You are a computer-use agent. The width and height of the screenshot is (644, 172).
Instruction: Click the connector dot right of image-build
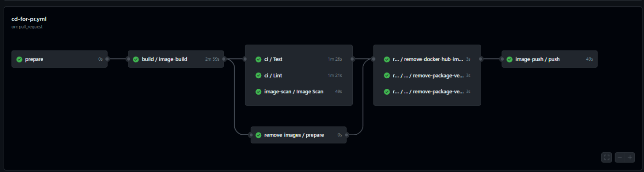[x=224, y=59]
